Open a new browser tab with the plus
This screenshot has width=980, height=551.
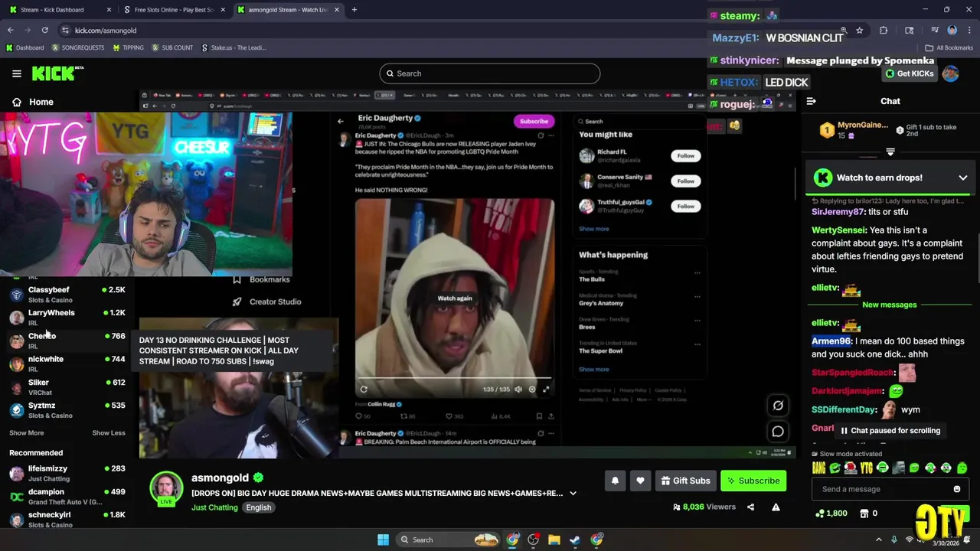[354, 10]
